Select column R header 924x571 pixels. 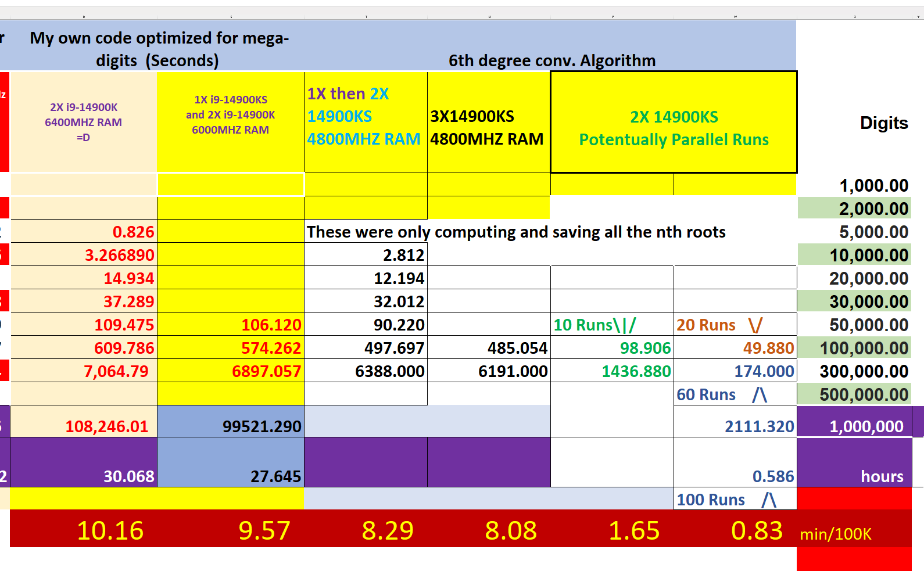pos(84,16)
